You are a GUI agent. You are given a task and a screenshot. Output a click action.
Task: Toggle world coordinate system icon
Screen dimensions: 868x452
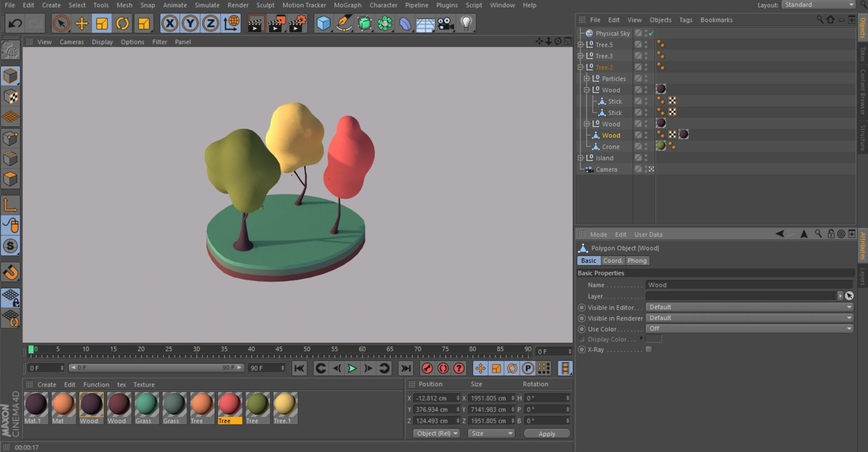click(x=231, y=24)
